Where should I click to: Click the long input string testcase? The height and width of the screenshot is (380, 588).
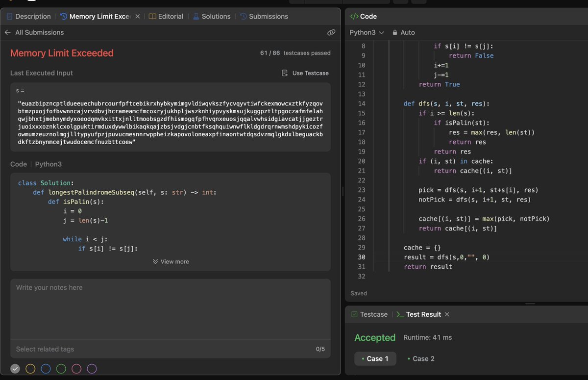(171, 123)
